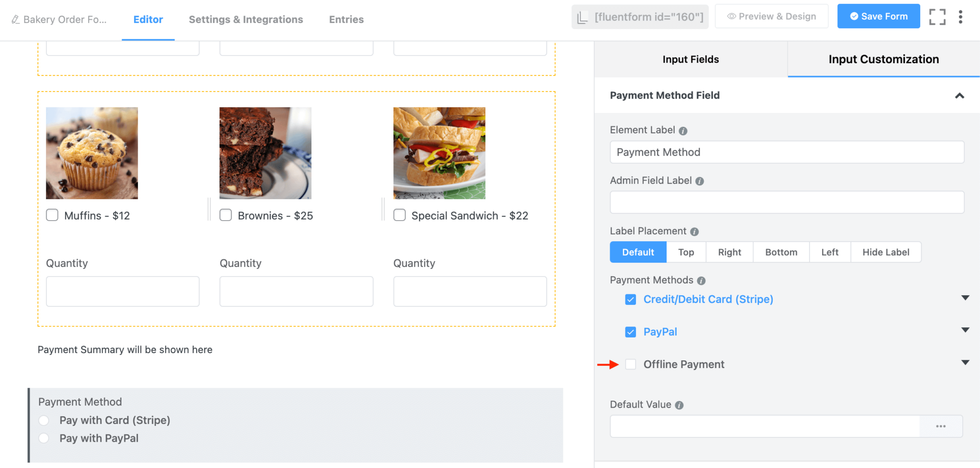The image size is (980, 468).
Task: Open Preview & Design
Action: [771, 16]
